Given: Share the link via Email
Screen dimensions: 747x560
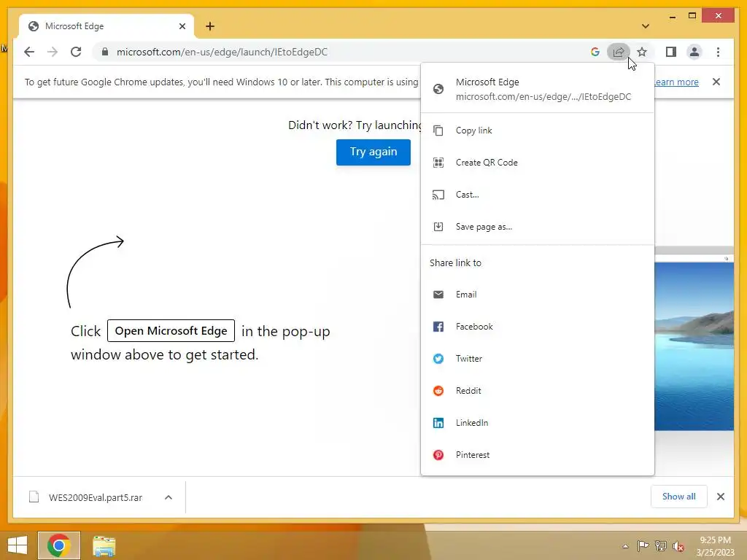Looking at the screenshot, I should point(538,295).
